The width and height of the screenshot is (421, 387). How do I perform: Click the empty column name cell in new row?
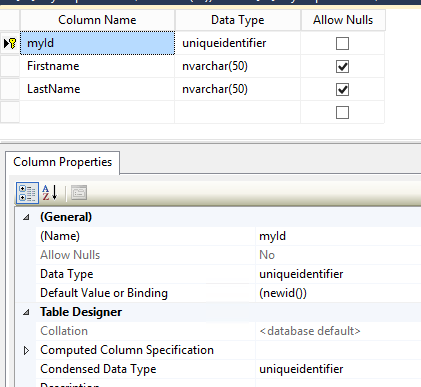click(97, 112)
